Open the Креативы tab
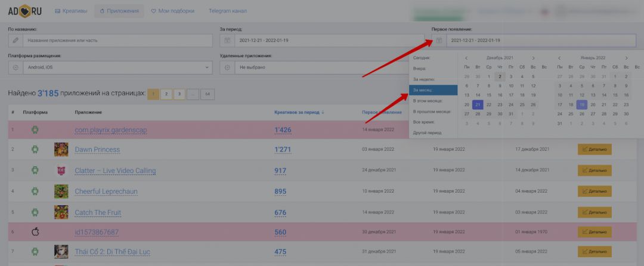Image resolution: width=644 pixels, height=266 pixels. pos(71,11)
